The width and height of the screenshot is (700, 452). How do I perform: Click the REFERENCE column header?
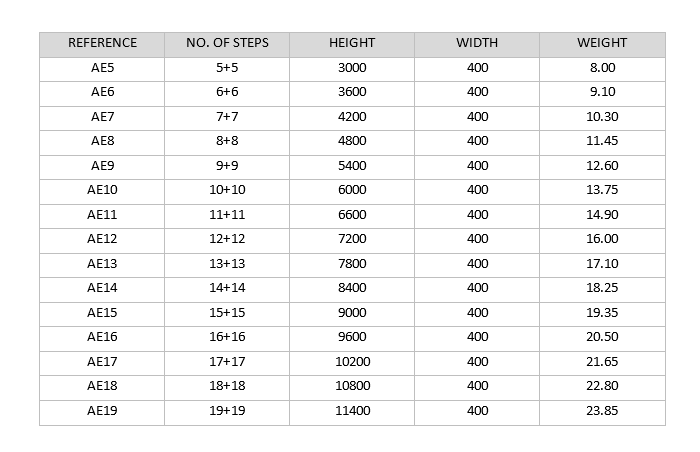(102, 43)
